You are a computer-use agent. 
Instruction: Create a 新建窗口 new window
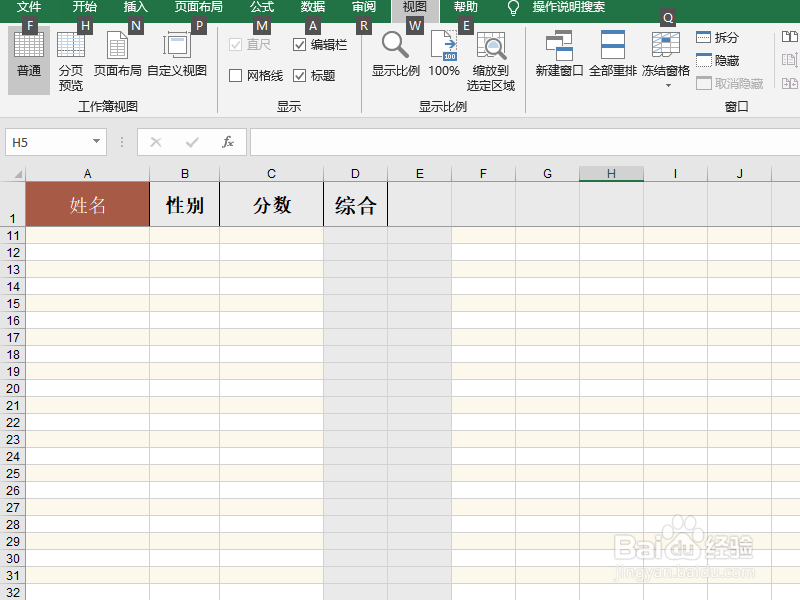(558, 55)
